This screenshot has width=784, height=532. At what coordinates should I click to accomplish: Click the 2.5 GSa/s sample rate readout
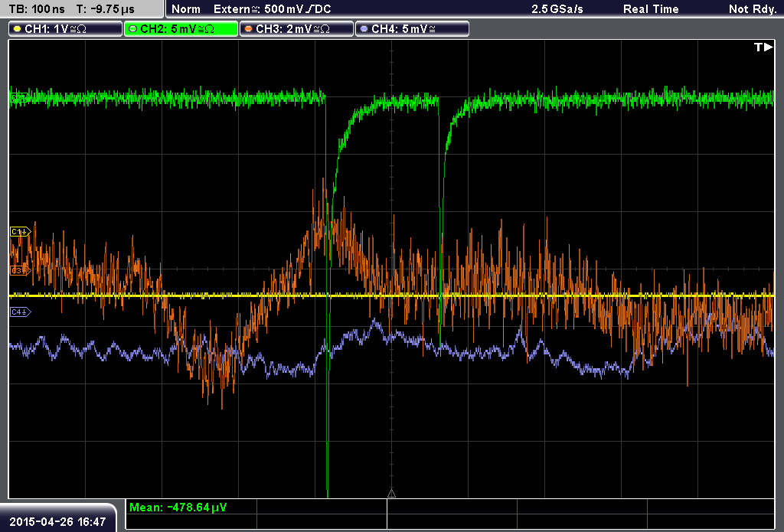point(557,9)
